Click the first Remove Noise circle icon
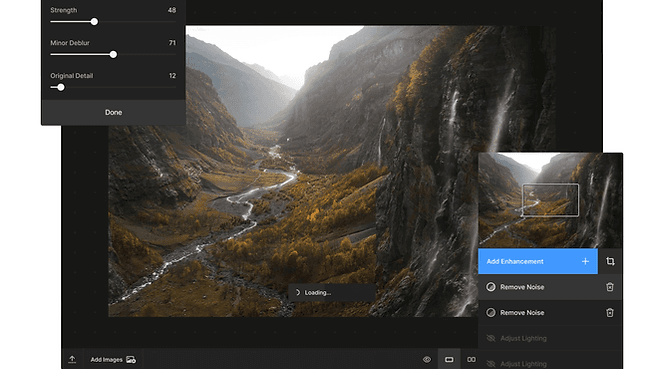Image resolution: width=657 pixels, height=369 pixels. [491, 287]
